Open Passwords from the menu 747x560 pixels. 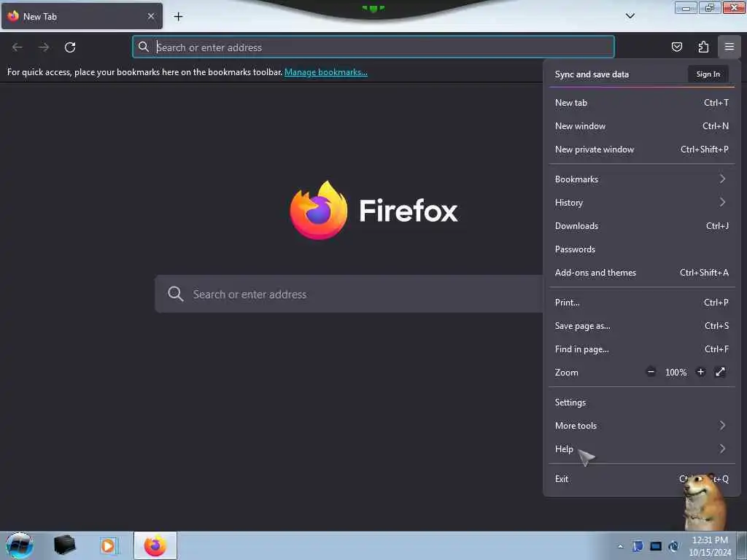pos(642,249)
